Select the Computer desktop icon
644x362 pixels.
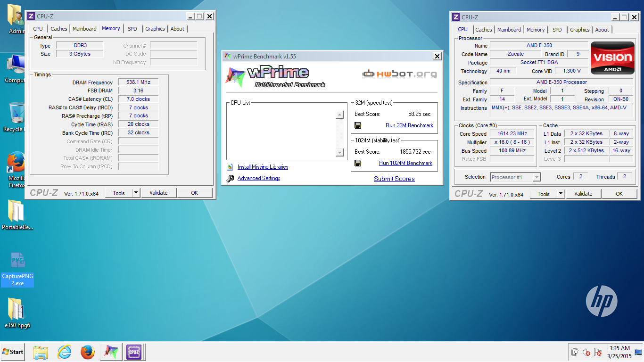[x=16, y=69]
